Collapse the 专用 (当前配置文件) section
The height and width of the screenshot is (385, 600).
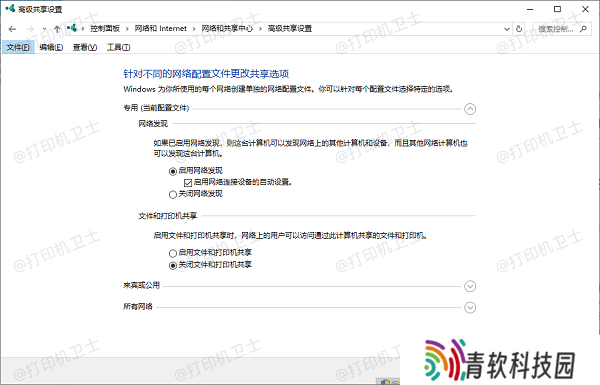pyautogui.click(x=470, y=109)
